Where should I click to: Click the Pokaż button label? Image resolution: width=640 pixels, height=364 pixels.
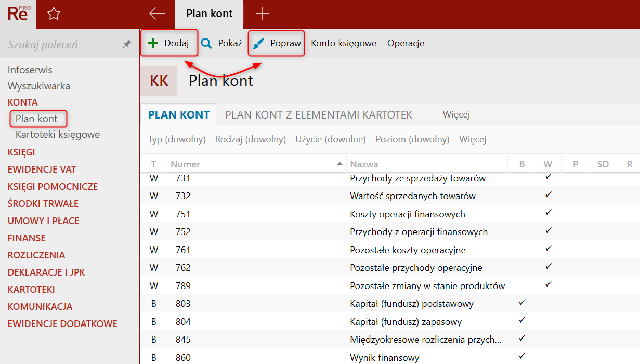pyautogui.click(x=230, y=43)
